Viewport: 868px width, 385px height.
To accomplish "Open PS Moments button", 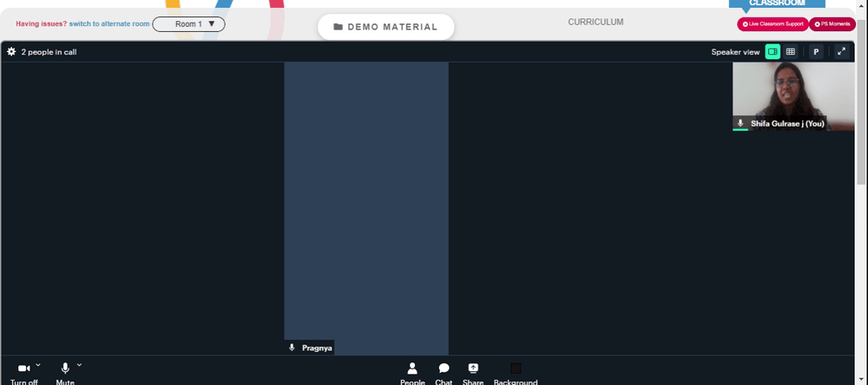I will click(x=832, y=24).
